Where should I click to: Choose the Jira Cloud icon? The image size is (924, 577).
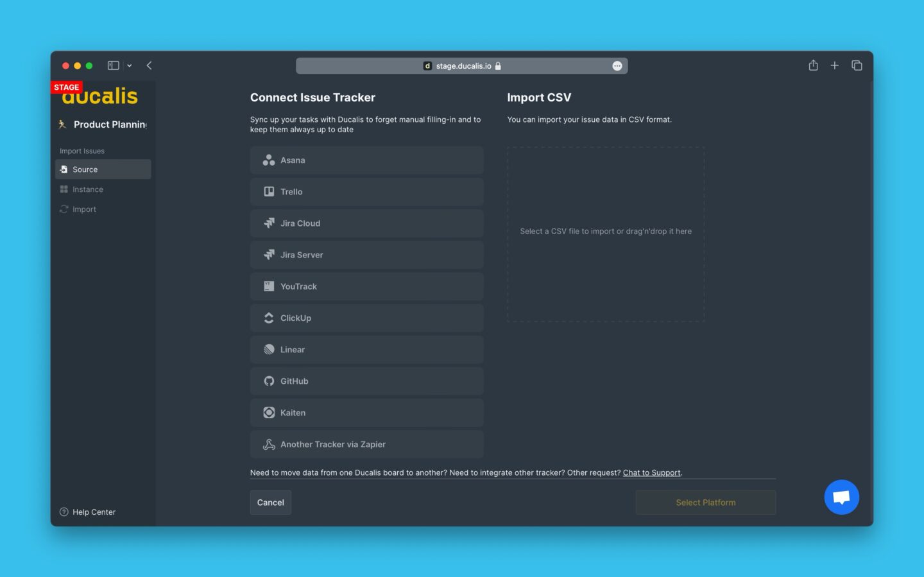pos(269,223)
